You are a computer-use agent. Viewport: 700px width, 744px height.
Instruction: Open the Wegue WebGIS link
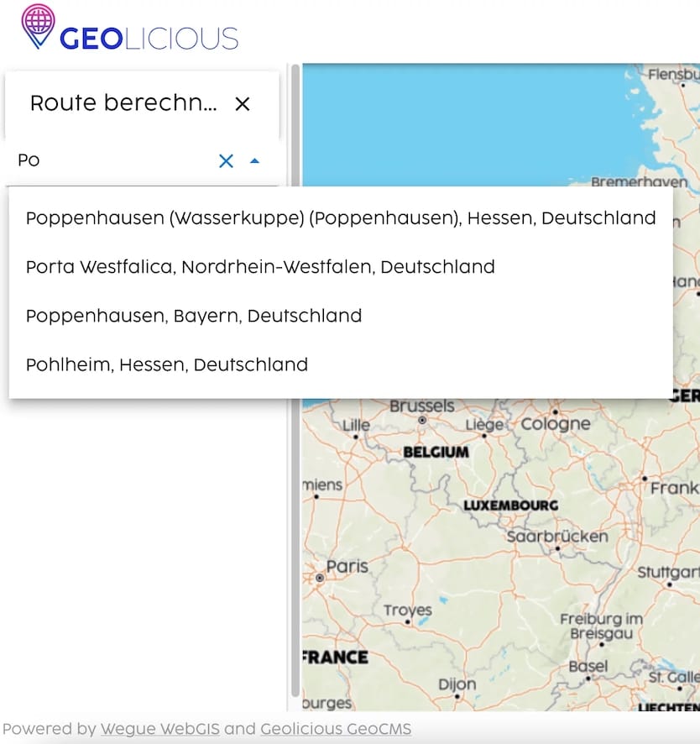tap(159, 729)
